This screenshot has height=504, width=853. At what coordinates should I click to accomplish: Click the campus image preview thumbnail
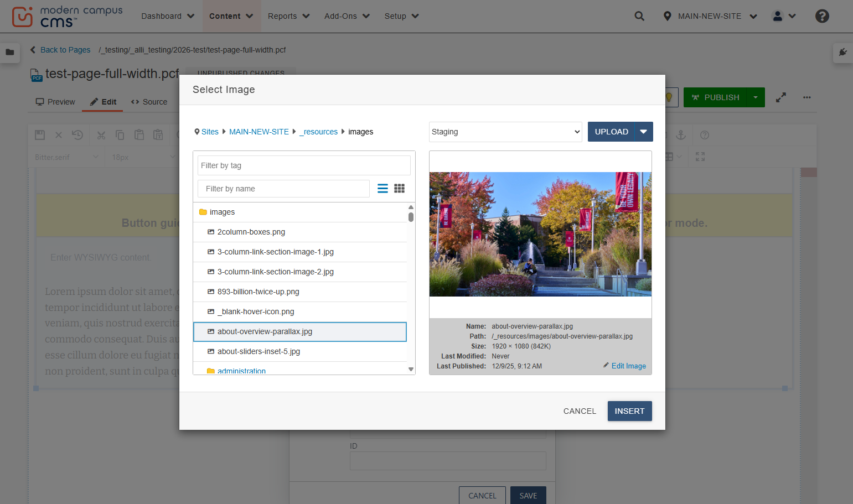(540, 234)
